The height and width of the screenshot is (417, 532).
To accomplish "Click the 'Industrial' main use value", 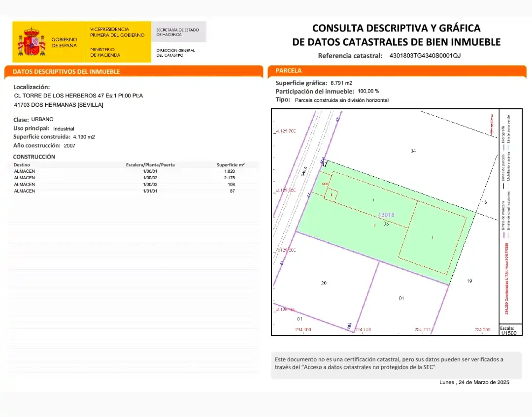I will click(x=64, y=129).
